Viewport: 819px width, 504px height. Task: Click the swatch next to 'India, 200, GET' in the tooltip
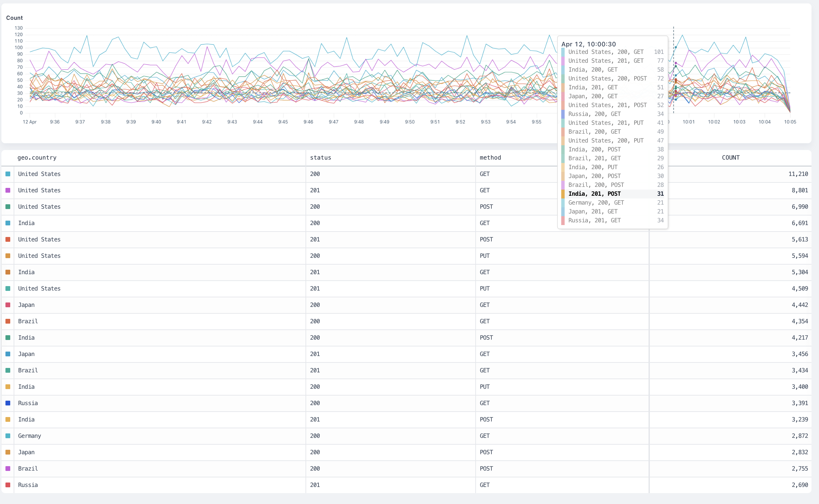click(x=563, y=70)
